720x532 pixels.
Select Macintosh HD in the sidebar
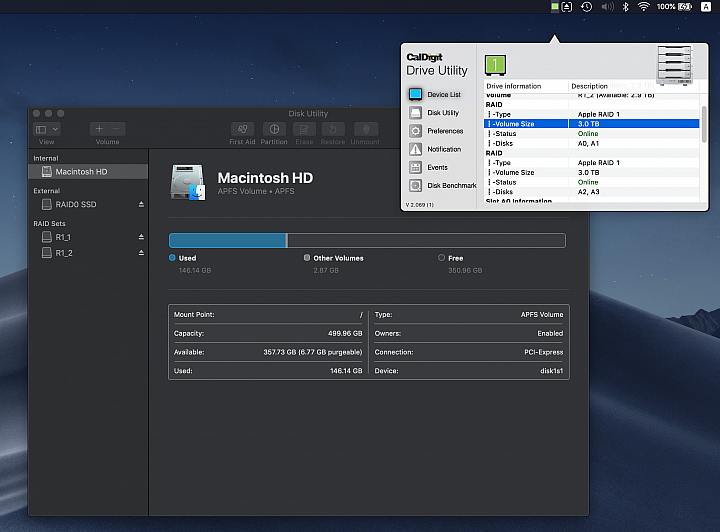pos(88,172)
